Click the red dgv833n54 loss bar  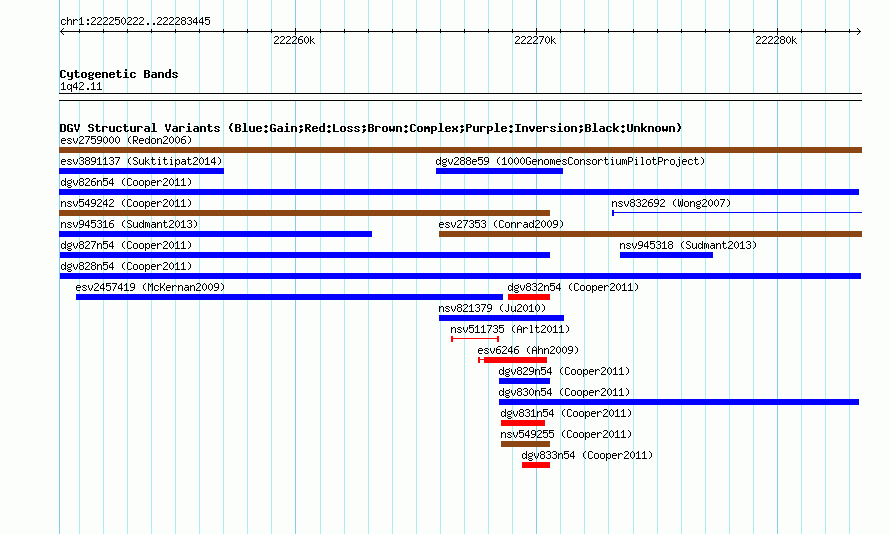click(x=536, y=465)
